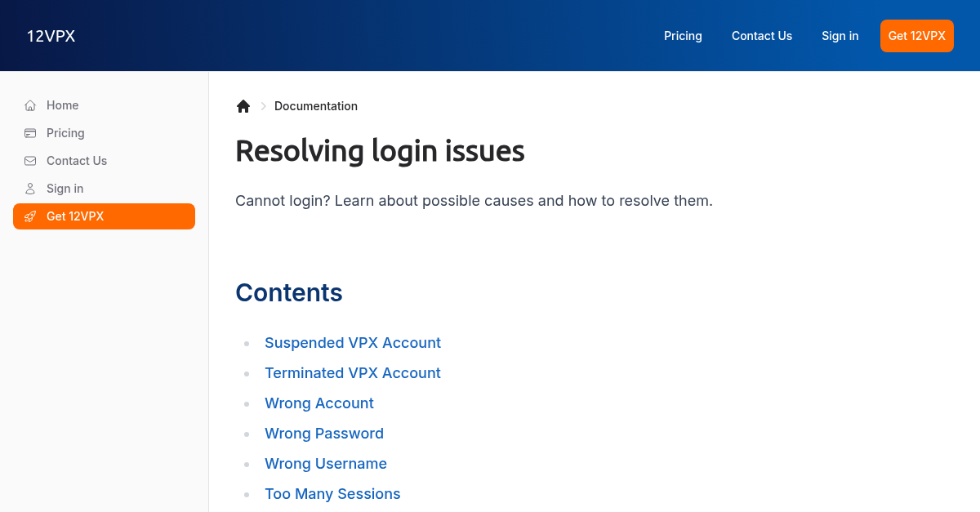This screenshot has height=512, width=980.
Task: Open the Terminated VPX Account link
Action: coord(353,373)
